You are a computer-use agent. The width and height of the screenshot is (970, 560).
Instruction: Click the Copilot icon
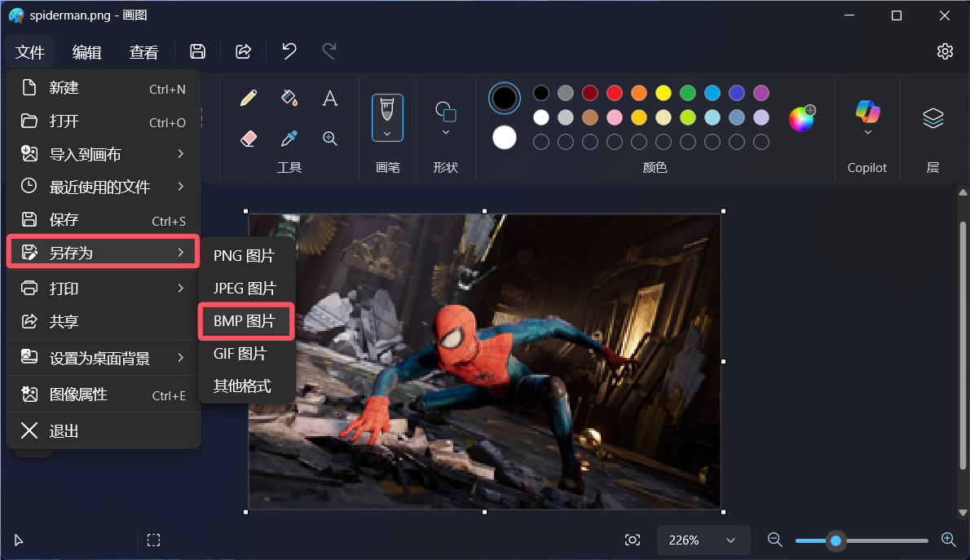[867, 112]
